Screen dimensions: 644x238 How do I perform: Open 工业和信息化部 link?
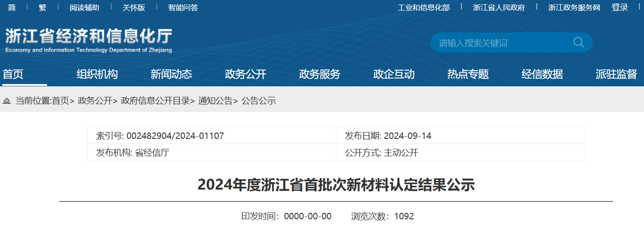(x=424, y=7)
